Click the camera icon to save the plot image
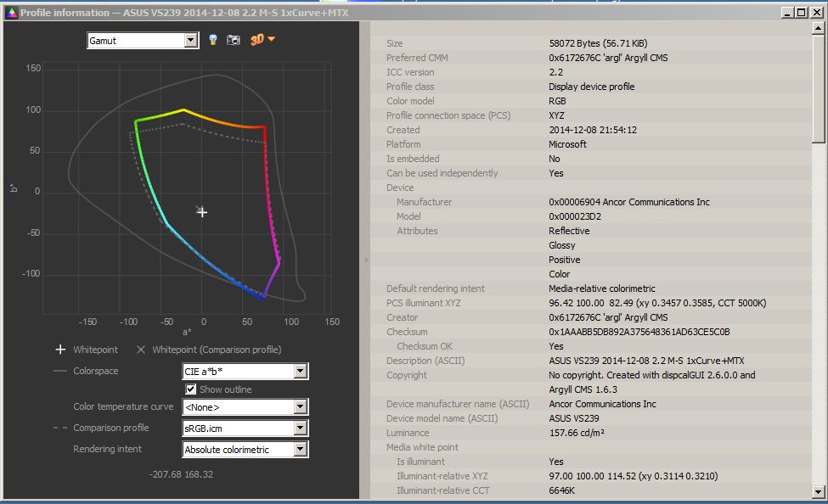The image size is (828, 504). click(x=233, y=40)
